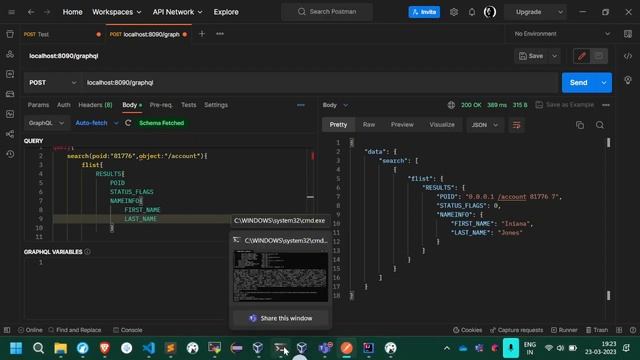Open the Upgrade dropdown arrow

tap(560, 12)
